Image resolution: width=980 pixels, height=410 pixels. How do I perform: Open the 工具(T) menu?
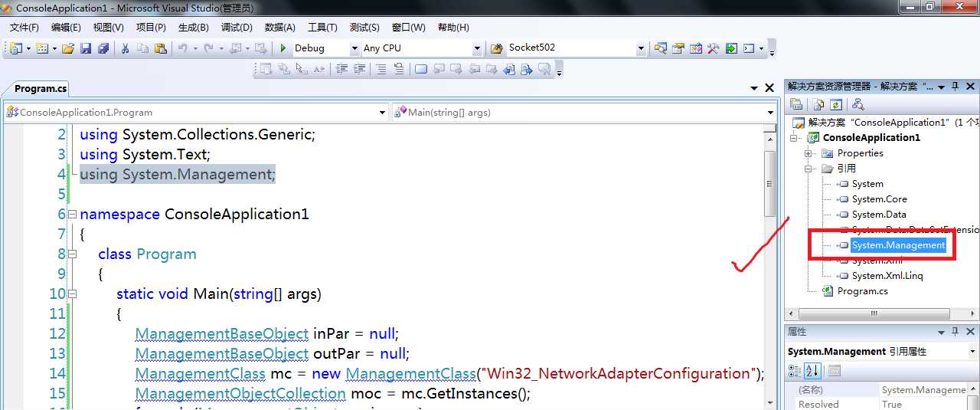coord(322,28)
